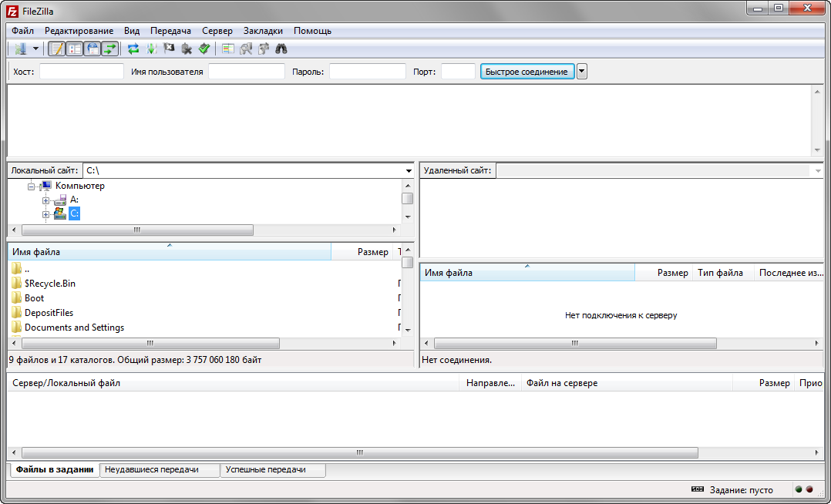831x504 pixels.
Task: Toggle the transfer queue display
Action: tap(109, 49)
